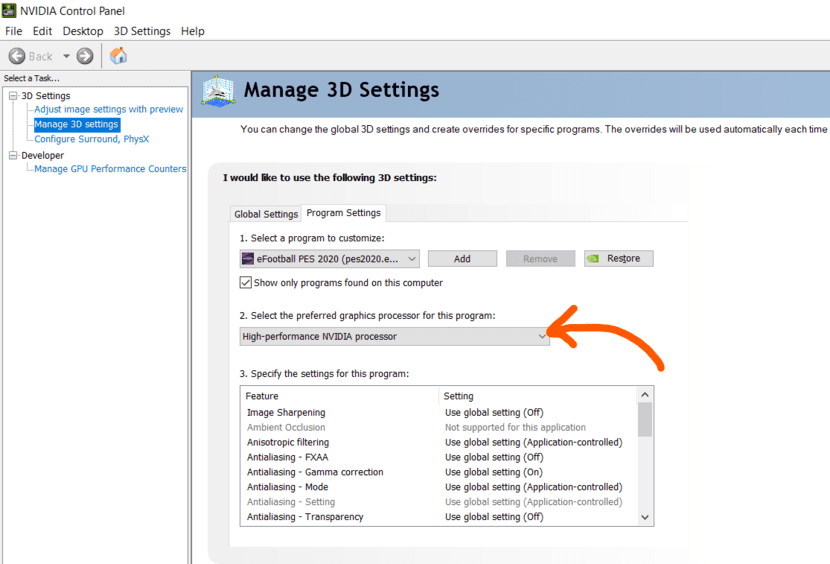The width and height of the screenshot is (830, 564).
Task: Open Adjust image settings with preview
Action: pos(109,109)
